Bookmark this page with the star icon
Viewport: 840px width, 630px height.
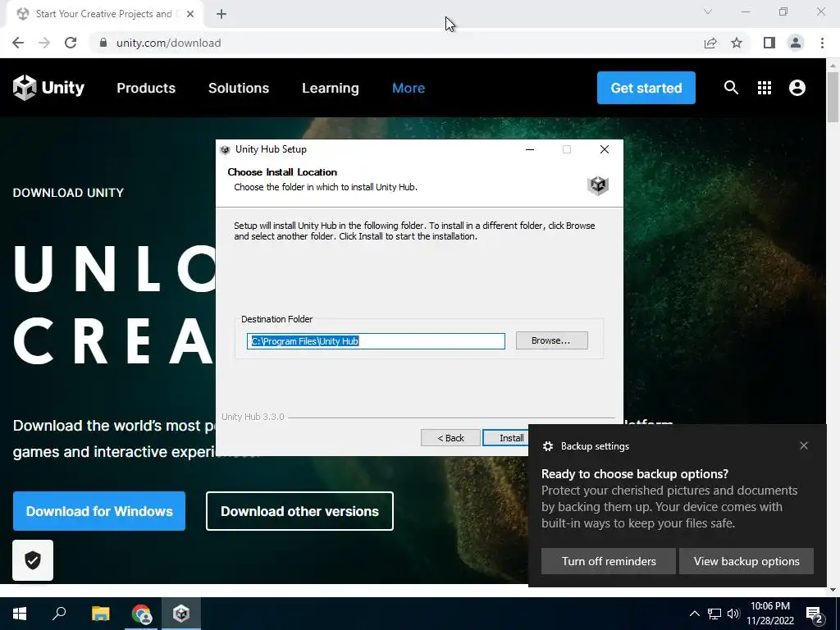tap(737, 43)
